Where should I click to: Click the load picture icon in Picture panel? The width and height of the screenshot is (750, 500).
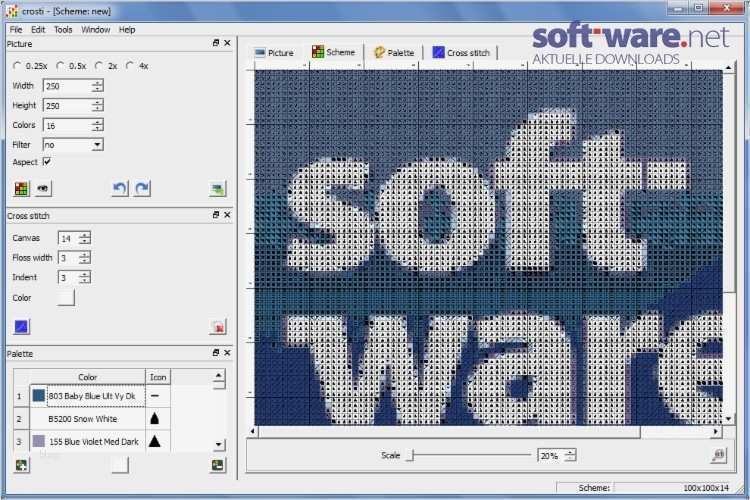[x=218, y=189]
